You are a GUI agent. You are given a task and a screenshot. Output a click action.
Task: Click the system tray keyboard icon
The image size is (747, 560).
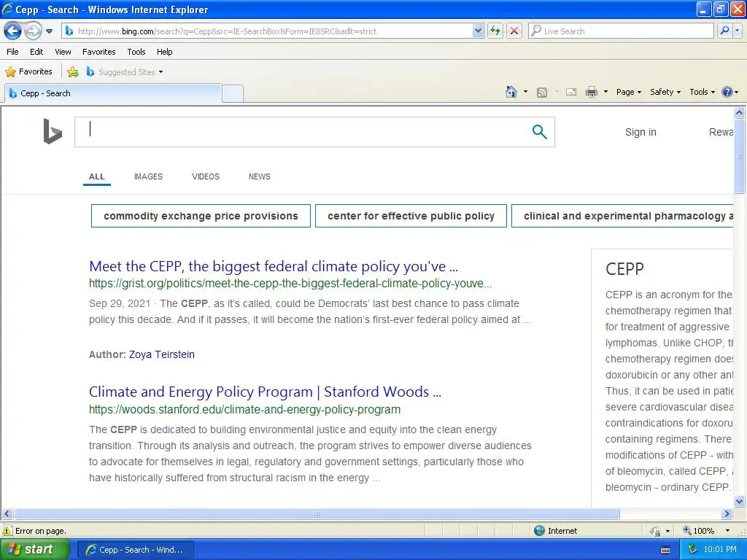(x=665, y=550)
